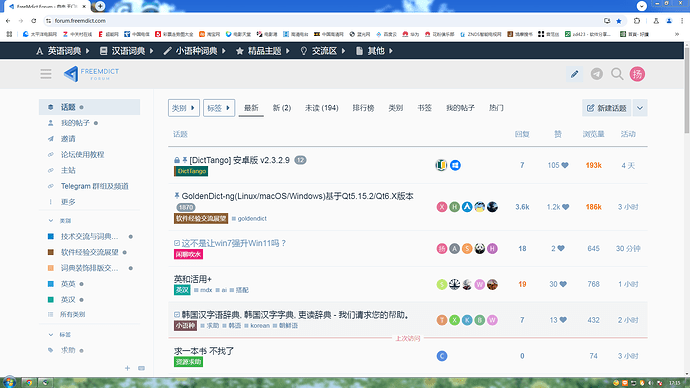Open the 小语种词典 navigation menu
This screenshot has height=388, width=690.
[195, 51]
